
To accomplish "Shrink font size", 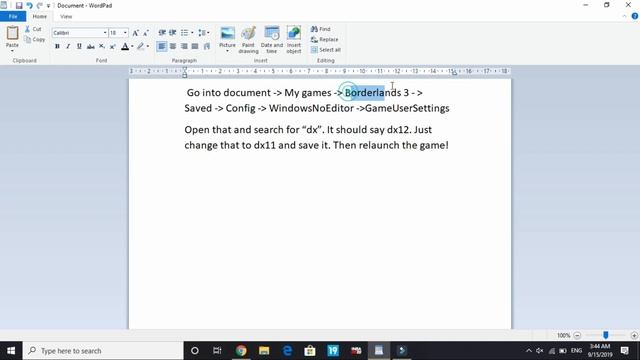I will coord(146,33).
